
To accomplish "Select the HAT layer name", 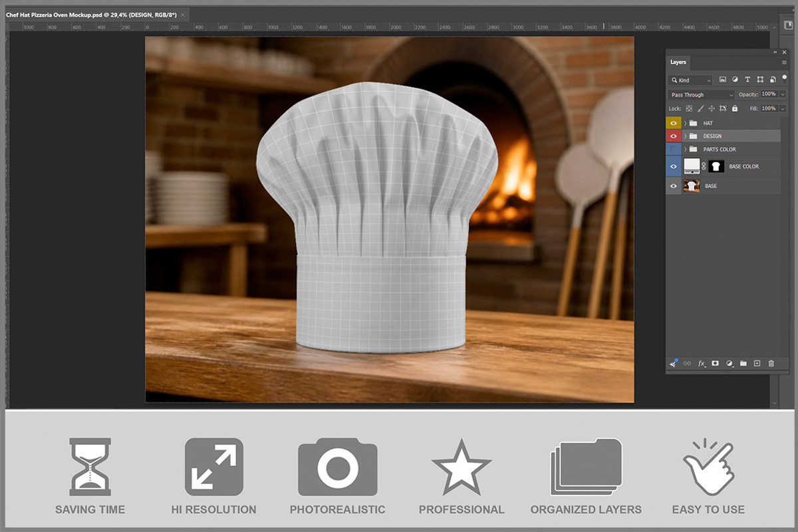I will pyautogui.click(x=708, y=123).
